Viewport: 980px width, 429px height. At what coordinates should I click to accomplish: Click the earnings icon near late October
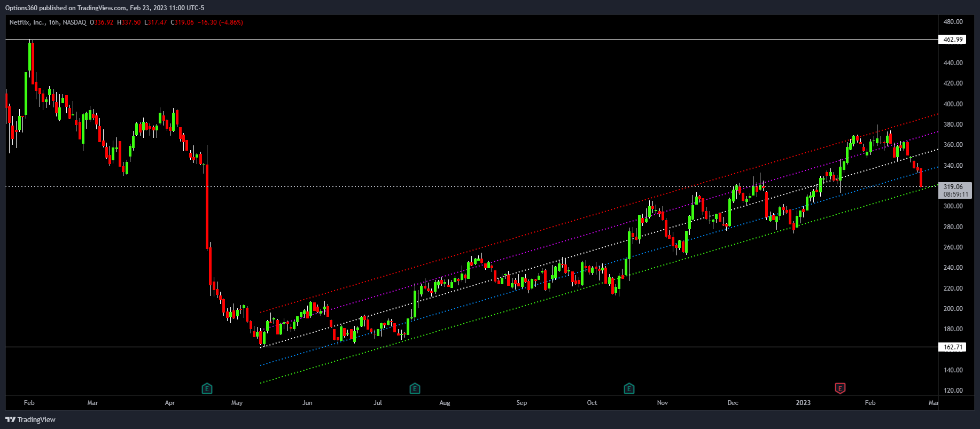coord(629,388)
